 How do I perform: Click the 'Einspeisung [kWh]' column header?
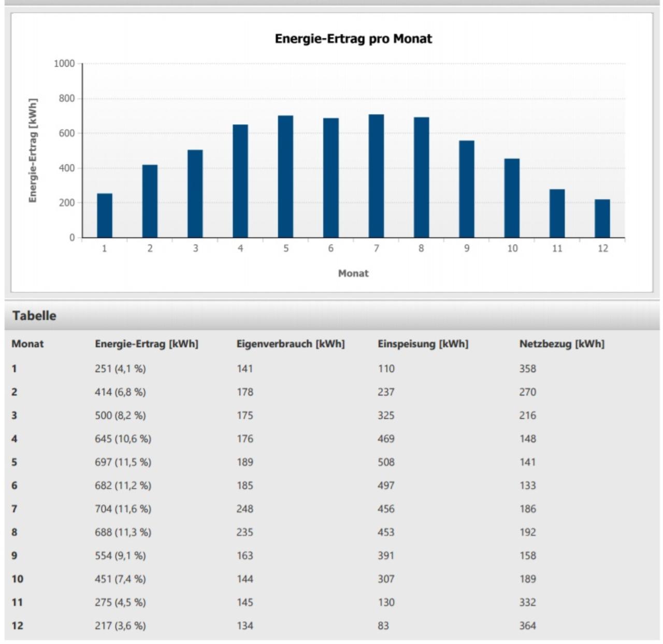[x=423, y=344]
